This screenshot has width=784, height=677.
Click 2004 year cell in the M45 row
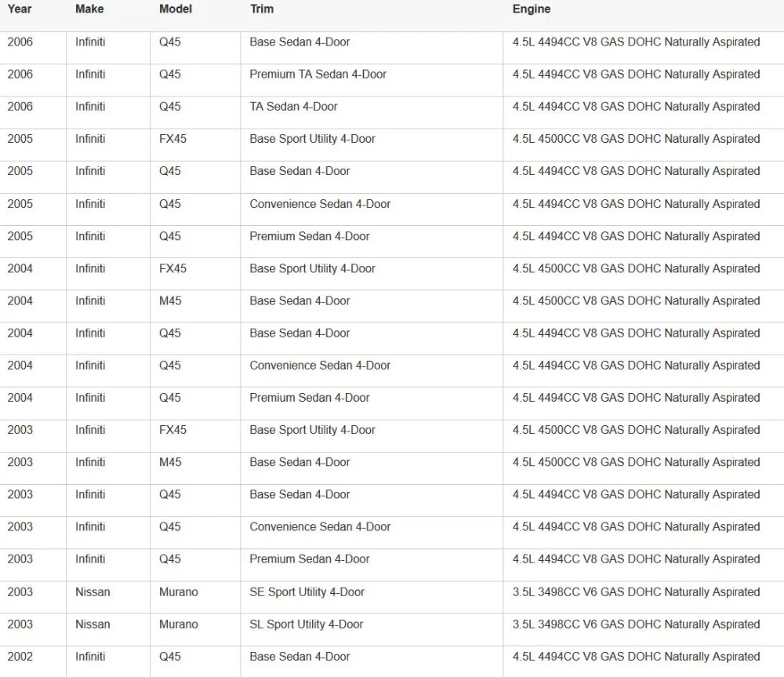point(20,300)
